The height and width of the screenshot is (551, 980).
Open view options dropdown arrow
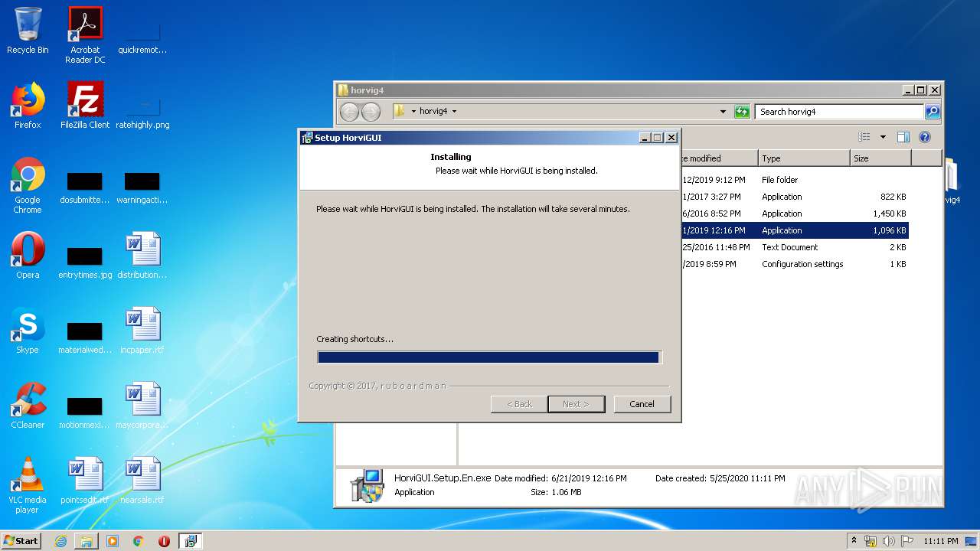pyautogui.click(x=882, y=137)
